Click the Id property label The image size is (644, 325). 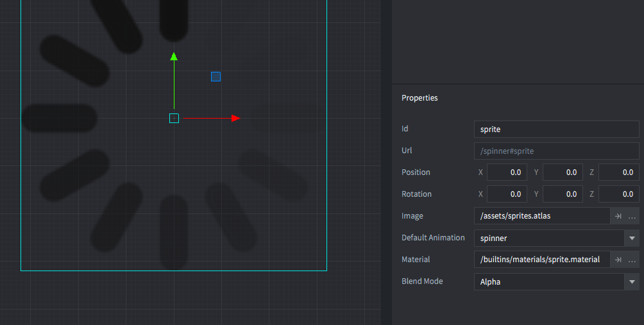(x=405, y=128)
